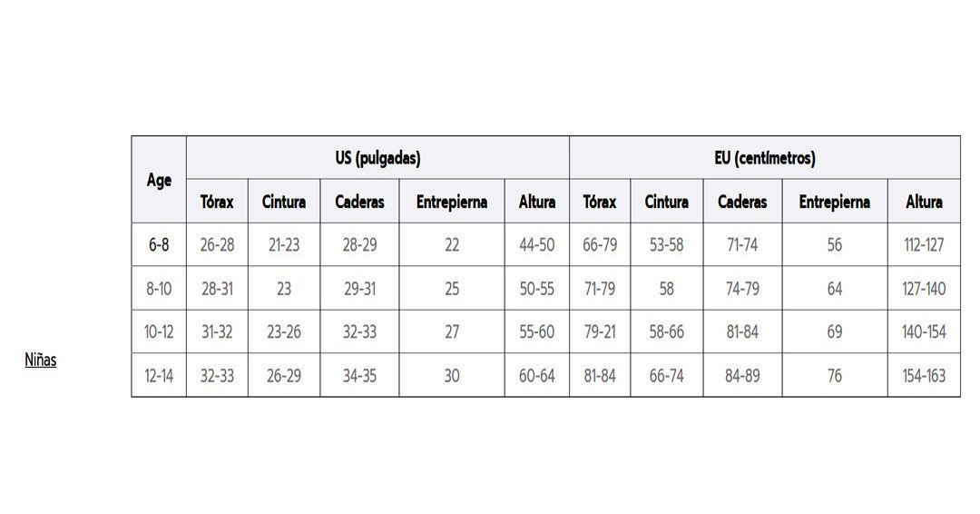Select the 154-163 height cell
The image size is (980, 514).
pos(924,375)
